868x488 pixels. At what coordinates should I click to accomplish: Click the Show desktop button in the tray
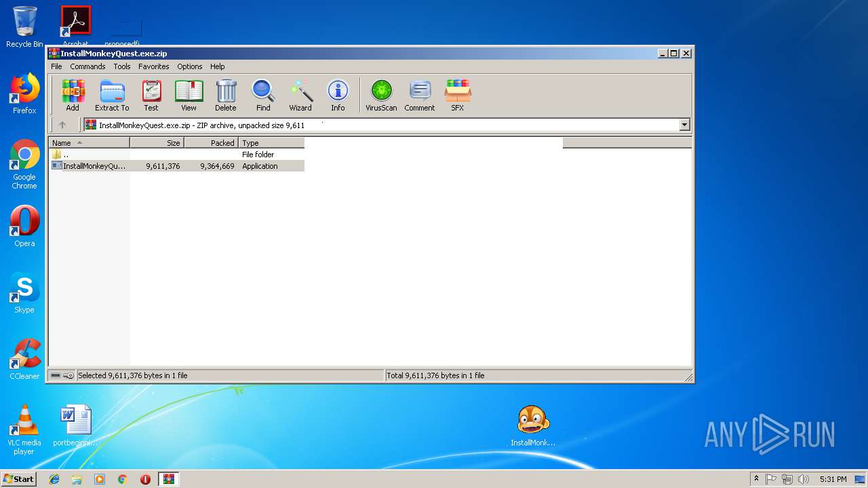coord(861,479)
